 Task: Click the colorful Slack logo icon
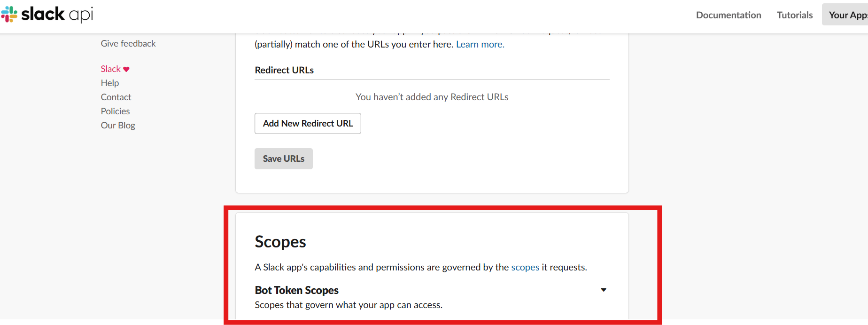[x=9, y=15]
